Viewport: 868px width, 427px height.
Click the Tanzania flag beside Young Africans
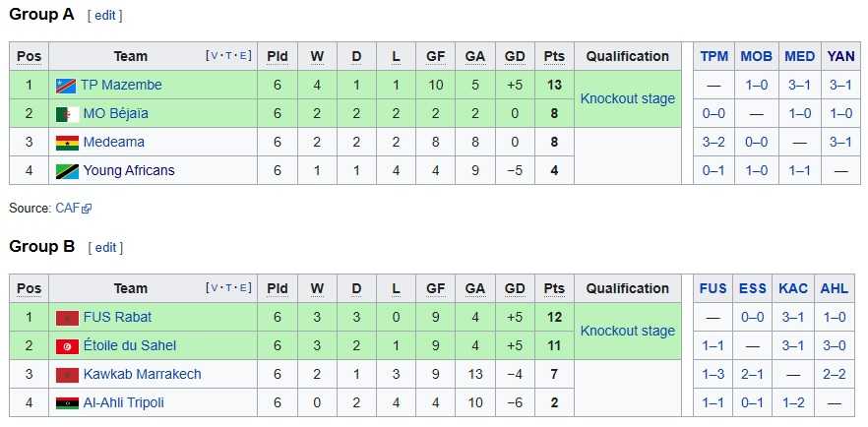coord(67,171)
